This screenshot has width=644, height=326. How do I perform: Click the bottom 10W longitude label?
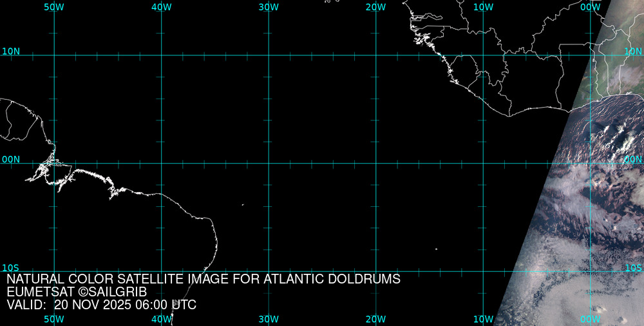pyautogui.click(x=483, y=319)
